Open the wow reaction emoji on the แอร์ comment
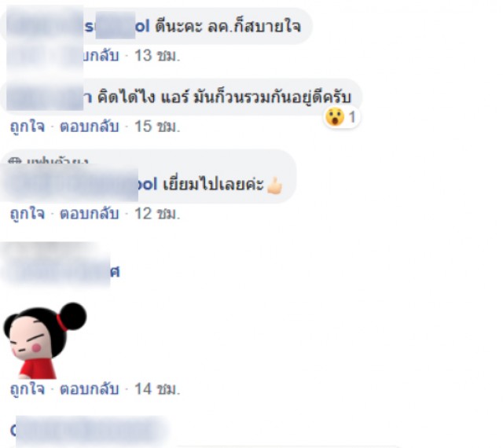This screenshot has width=503, height=448. [335, 117]
